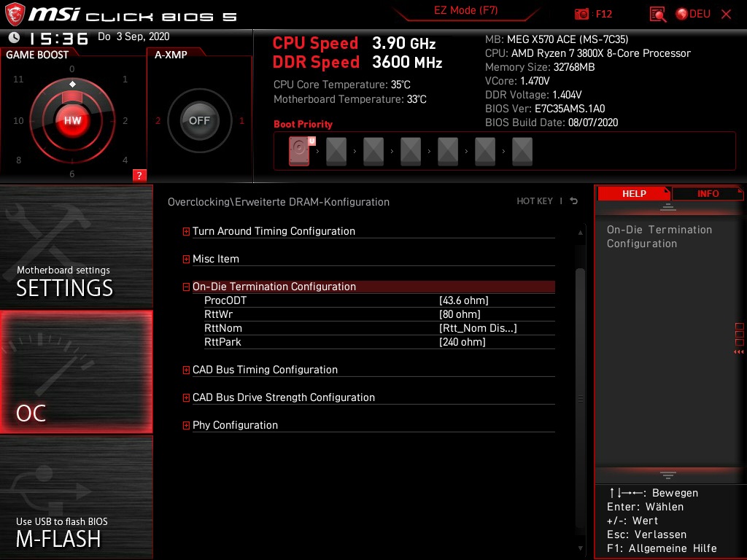Click the CPU Core Temperature 35°C text
This screenshot has height=560, width=747.
[x=341, y=85]
